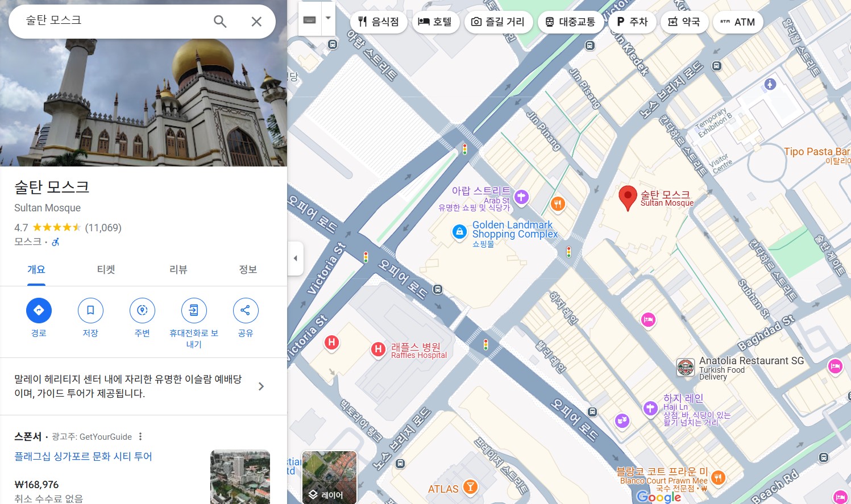Select the 약국 pharmacy chip

click(x=684, y=22)
